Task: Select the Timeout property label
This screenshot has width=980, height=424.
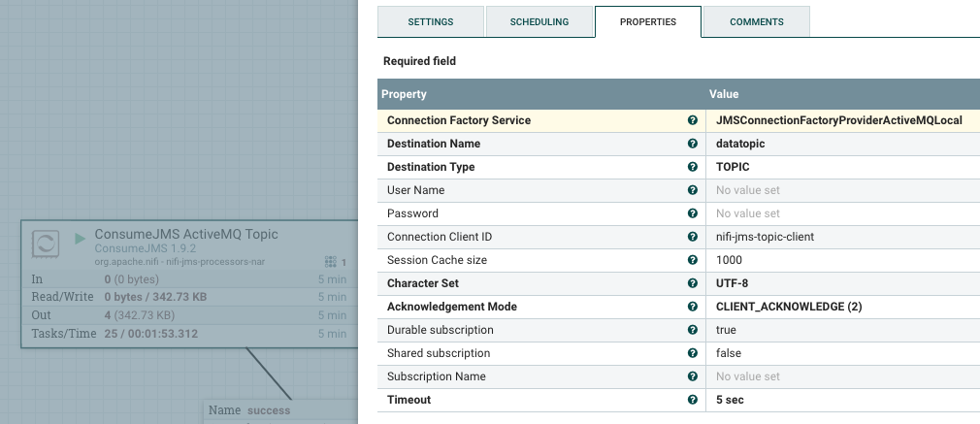Action: click(408, 400)
